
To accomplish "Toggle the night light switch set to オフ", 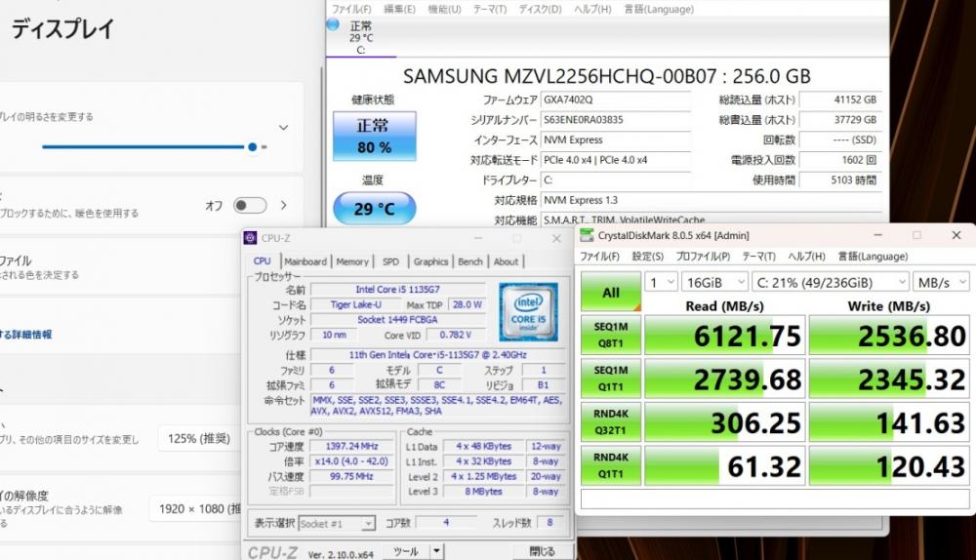I will [250, 205].
